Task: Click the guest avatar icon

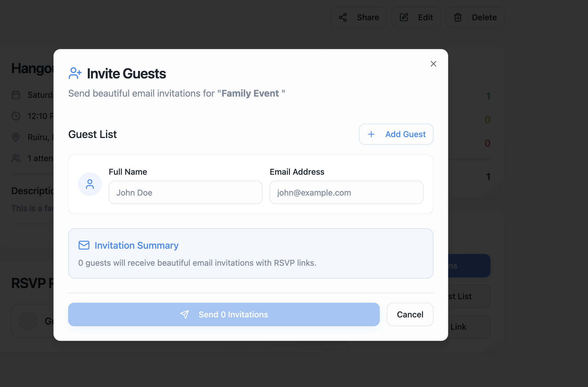Action: tap(90, 184)
